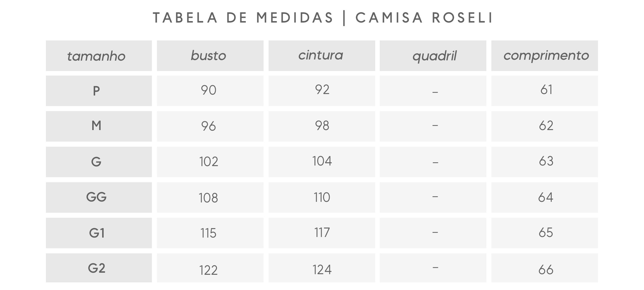Click the size P row label

96,91
